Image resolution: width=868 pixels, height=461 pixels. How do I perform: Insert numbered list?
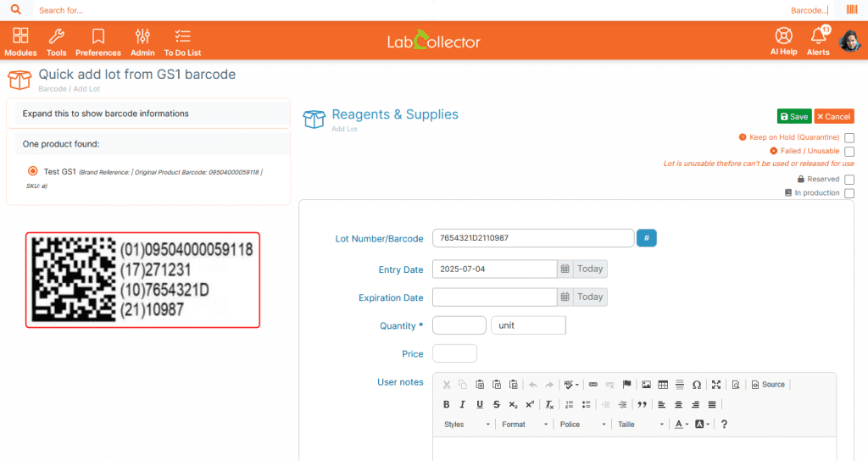tap(569, 404)
